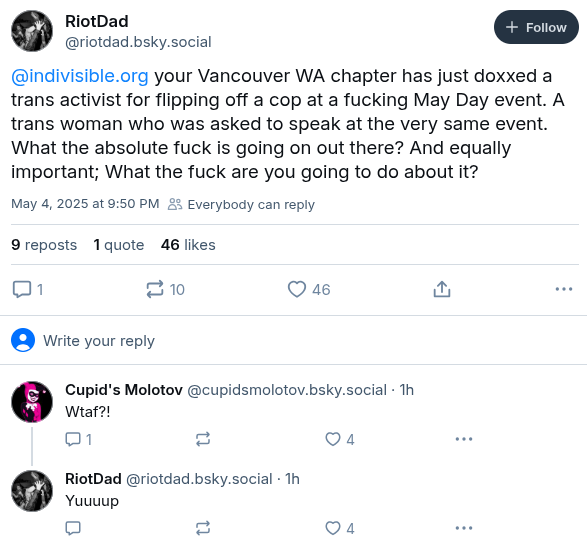Open options menu for 'Yuuuup' reply
The width and height of the screenshot is (587, 545).
point(464,528)
